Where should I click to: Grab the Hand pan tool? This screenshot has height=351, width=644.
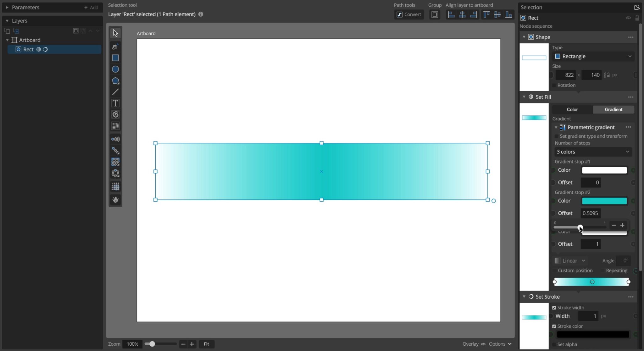[x=115, y=199]
